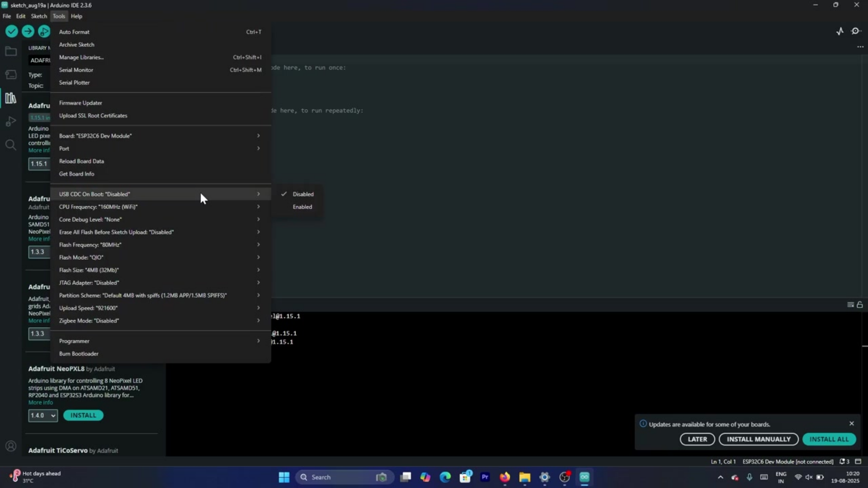Expand the Zigbee Mode "Disabled" submenu
868x488 pixels.
(x=161, y=321)
